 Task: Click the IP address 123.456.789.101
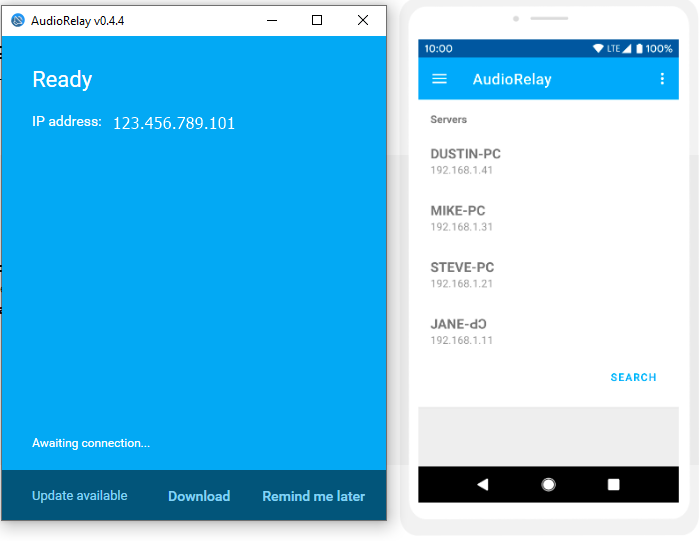(x=174, y=123)
